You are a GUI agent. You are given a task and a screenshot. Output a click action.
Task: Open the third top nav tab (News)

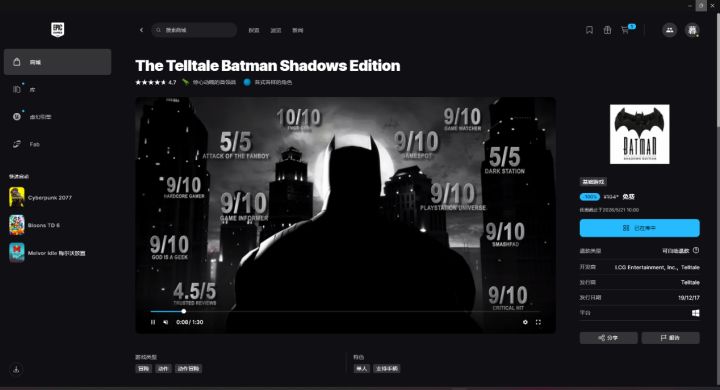coord(298,30)
